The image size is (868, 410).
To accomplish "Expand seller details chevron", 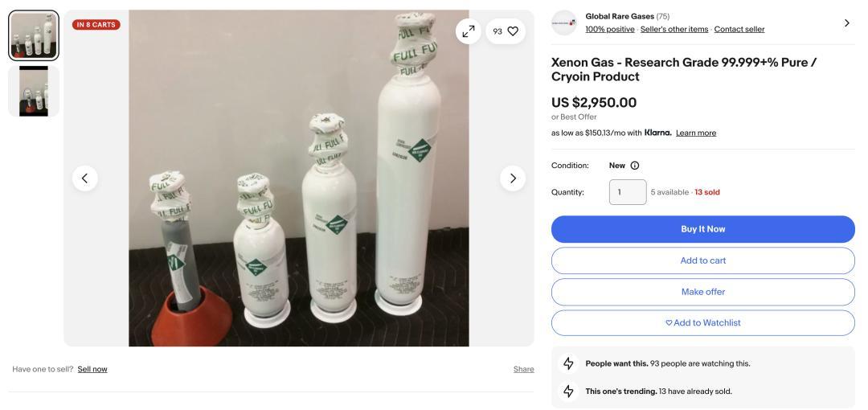I will click(846, 23).
